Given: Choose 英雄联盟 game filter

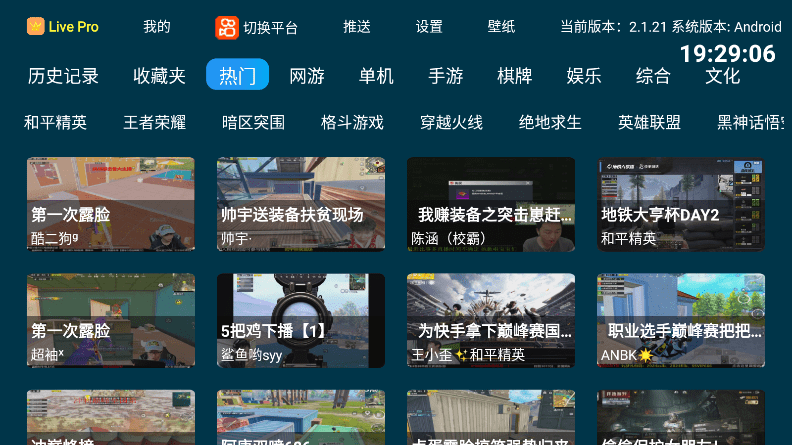Looking at the screenshot, I should (x=649, y=122).
